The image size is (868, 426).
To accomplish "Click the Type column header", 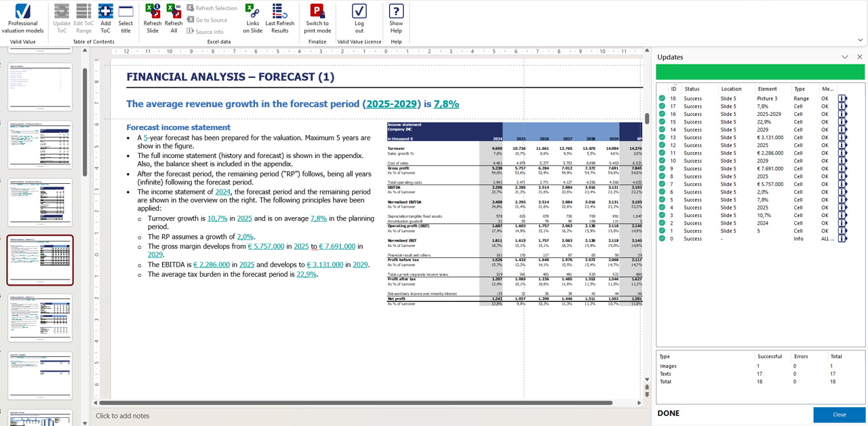I will tap(800, 89).
